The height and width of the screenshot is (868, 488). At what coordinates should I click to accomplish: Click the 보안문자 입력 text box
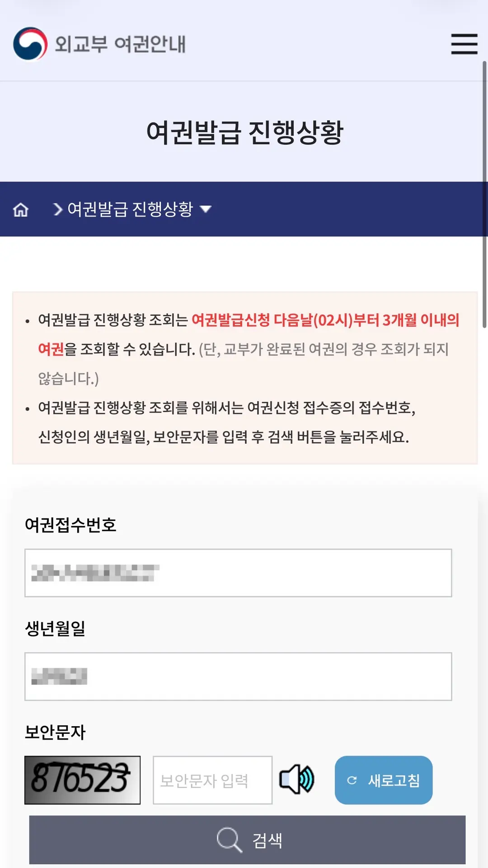click(212, 780)
